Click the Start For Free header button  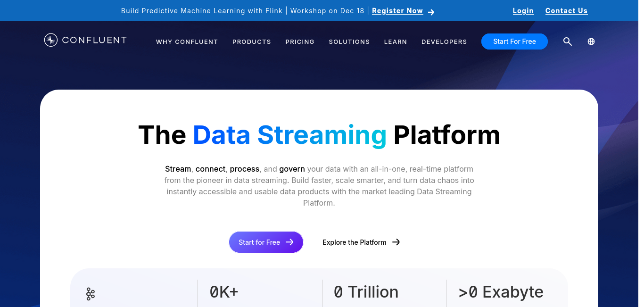pos(514,41)
